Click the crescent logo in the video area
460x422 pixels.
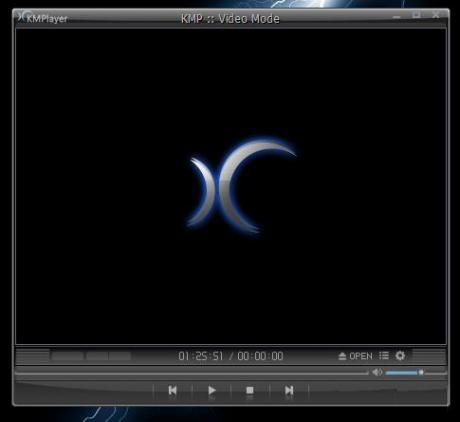(x=241, y=185)
